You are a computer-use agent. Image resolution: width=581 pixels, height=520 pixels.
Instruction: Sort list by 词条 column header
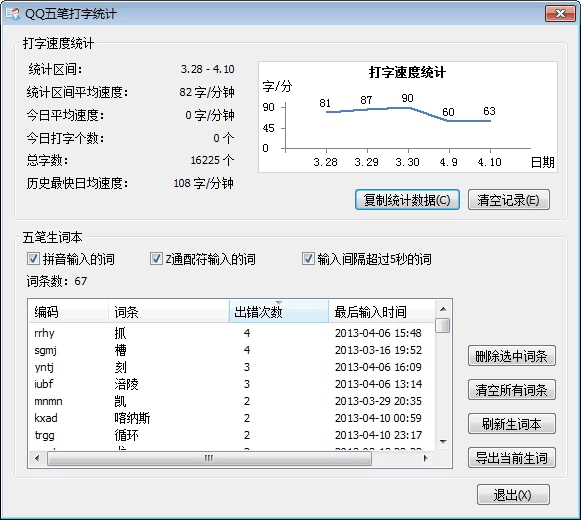[x=169, y=312]
